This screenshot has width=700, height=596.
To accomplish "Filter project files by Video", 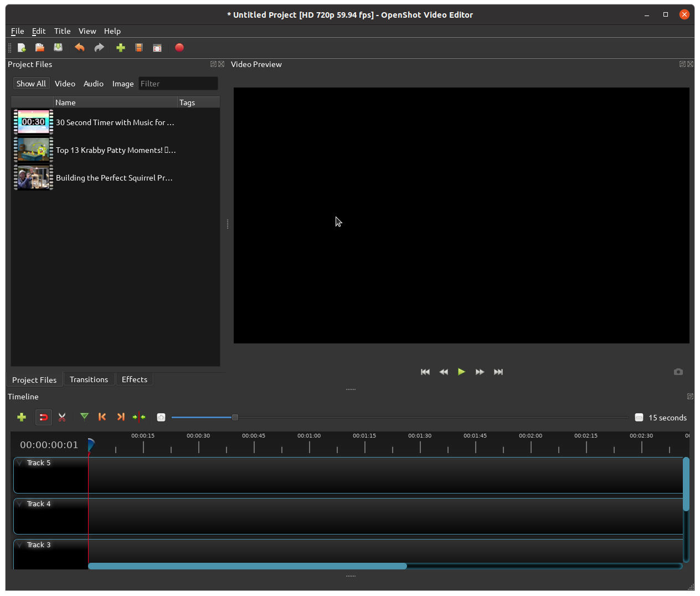I will [65, 84].
